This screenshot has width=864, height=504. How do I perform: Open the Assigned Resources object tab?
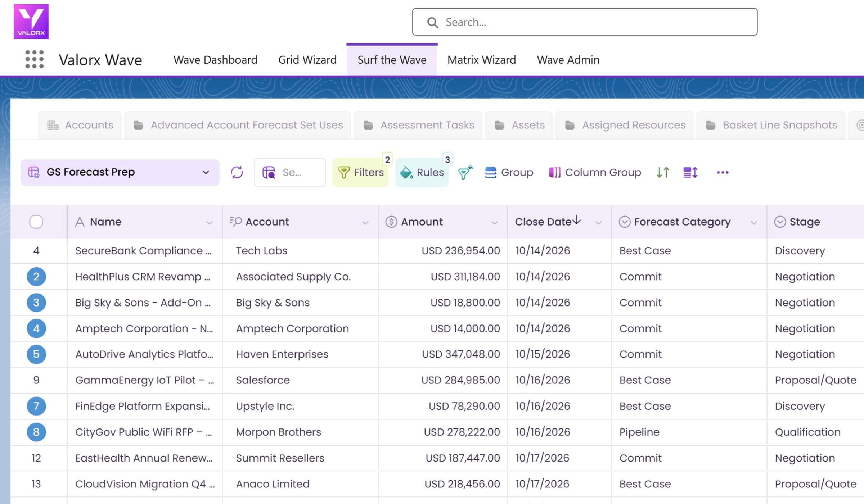click(625, 125)
